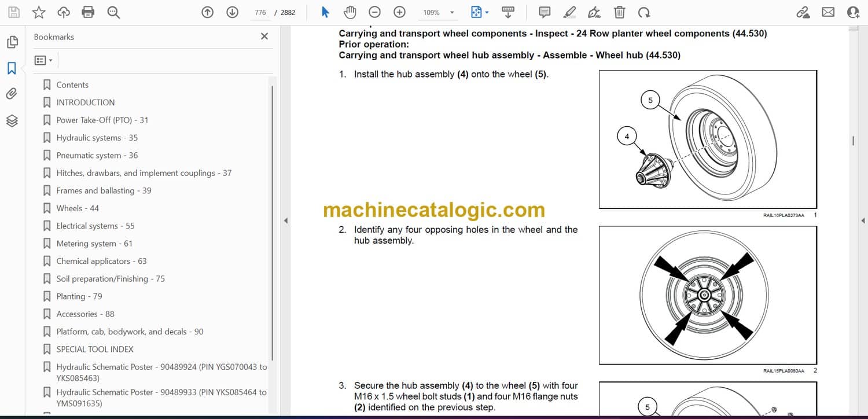
Task: Click the page number input field
Action: [260, 12]
